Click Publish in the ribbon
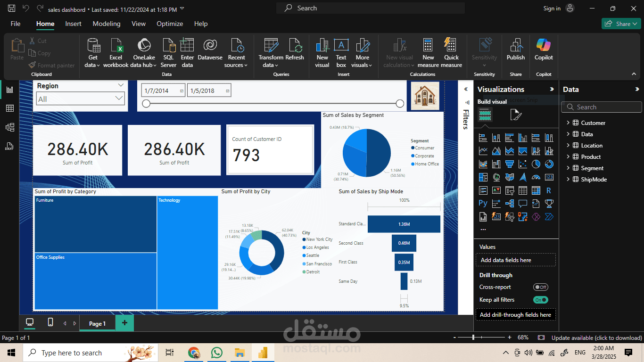Viewport: 644px width, 362px height. pyautogui.click(x=516, y=50)
